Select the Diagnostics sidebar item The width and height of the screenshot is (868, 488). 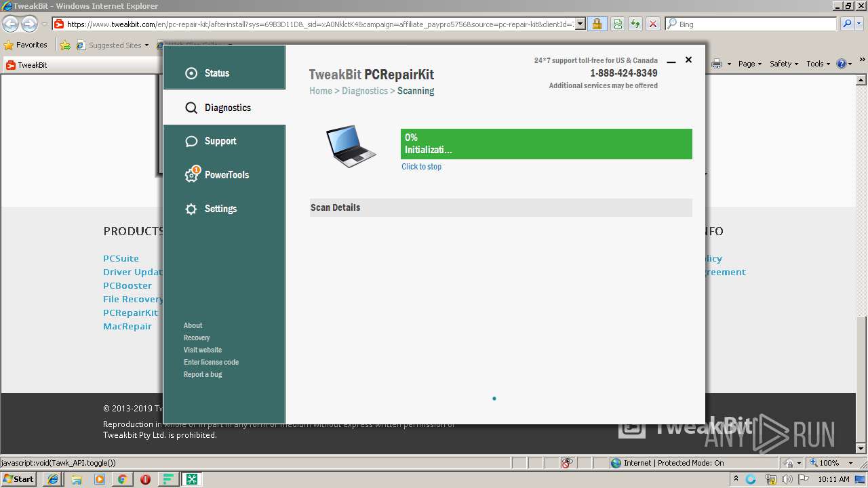[x=224, y=108]
